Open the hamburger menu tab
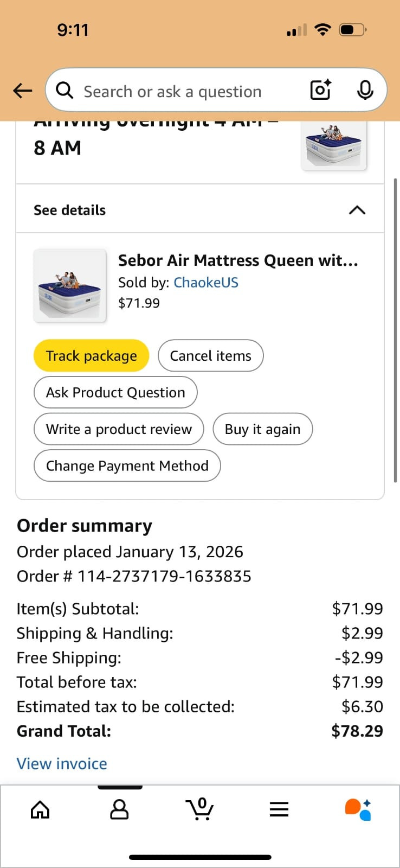The width and height of the screenshot is (400, 868). pyautogui.click(x=279, y=810)
